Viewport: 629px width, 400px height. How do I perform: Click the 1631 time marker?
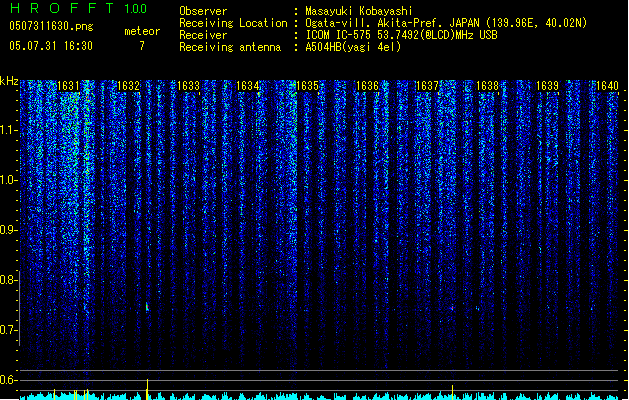(x=68, y=86)
